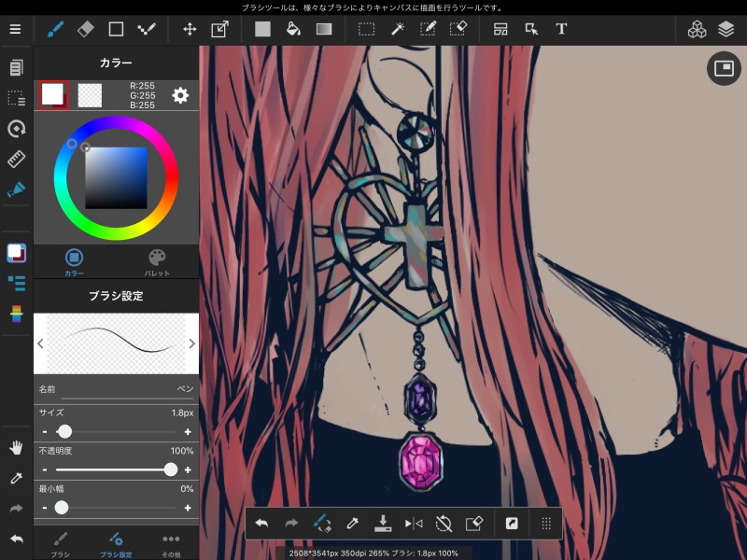Toggle the blue list panel sidebar icon

pyautogui.click(x=16, y=284)
